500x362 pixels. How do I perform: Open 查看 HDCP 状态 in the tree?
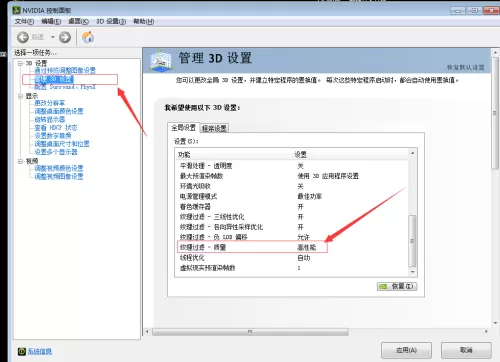click(x=56, y=128)
